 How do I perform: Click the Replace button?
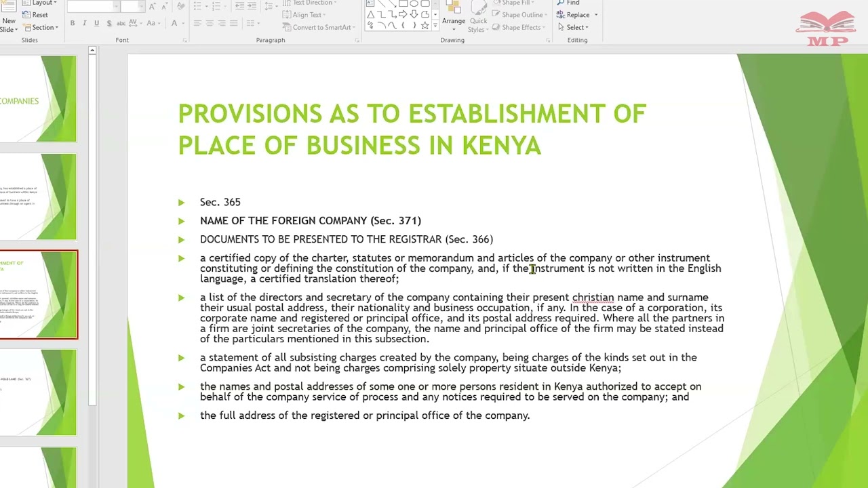[574, 15]
